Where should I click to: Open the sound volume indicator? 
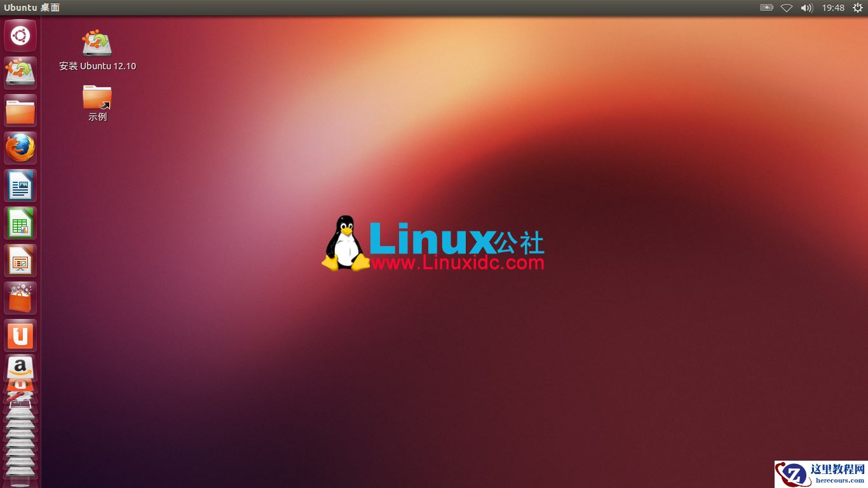coord(806,8)
